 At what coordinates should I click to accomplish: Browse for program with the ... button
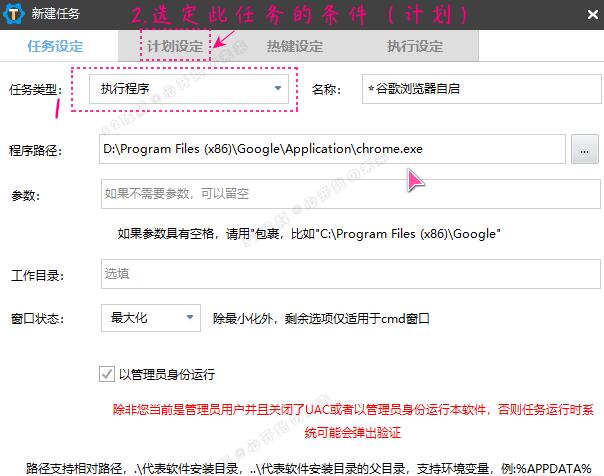click(585, 149)
